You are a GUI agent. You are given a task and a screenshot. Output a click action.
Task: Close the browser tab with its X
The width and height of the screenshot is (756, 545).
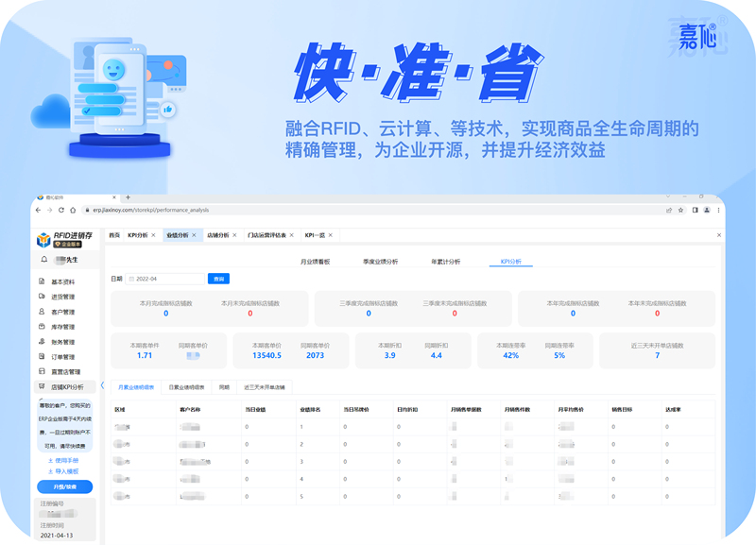pyautogui.click(x=114, y=197)
